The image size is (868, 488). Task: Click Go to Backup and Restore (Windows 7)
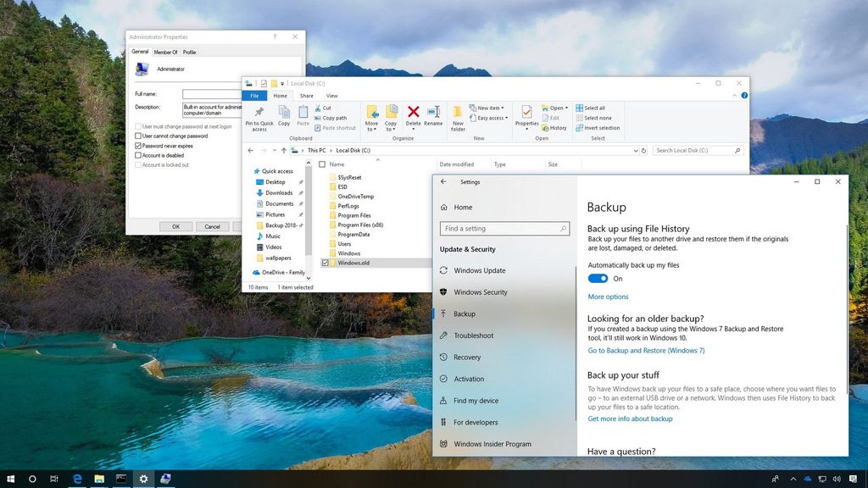point(646,350)
